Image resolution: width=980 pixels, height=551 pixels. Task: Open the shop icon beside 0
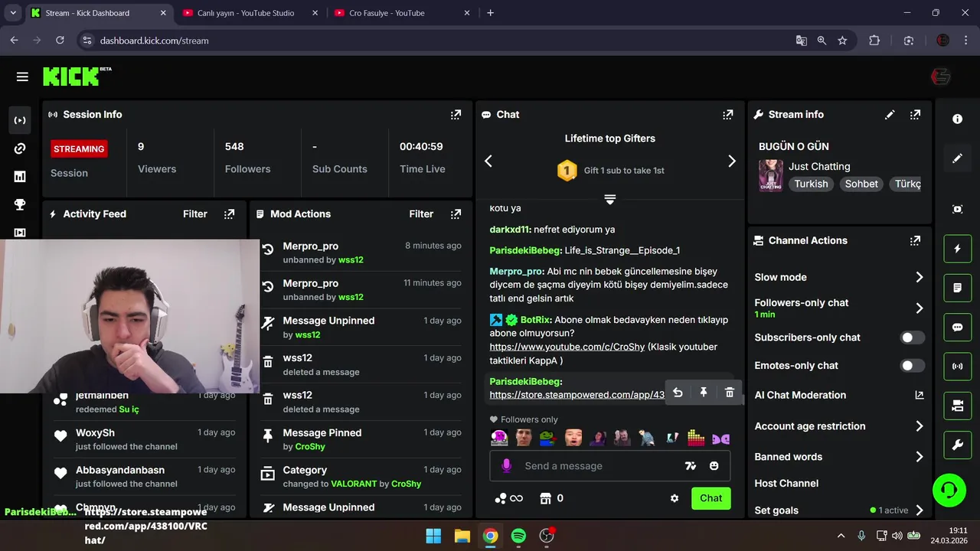(x=546, y=498)
